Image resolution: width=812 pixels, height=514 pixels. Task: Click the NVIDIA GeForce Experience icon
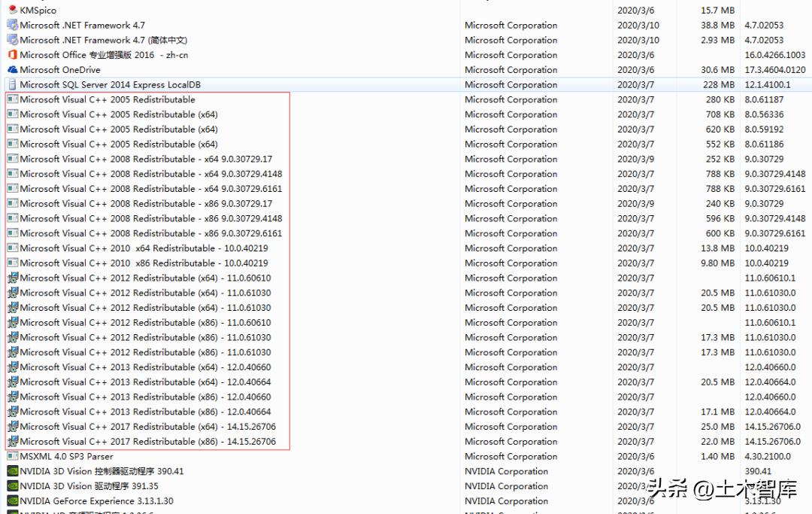[x=11, y=500]
